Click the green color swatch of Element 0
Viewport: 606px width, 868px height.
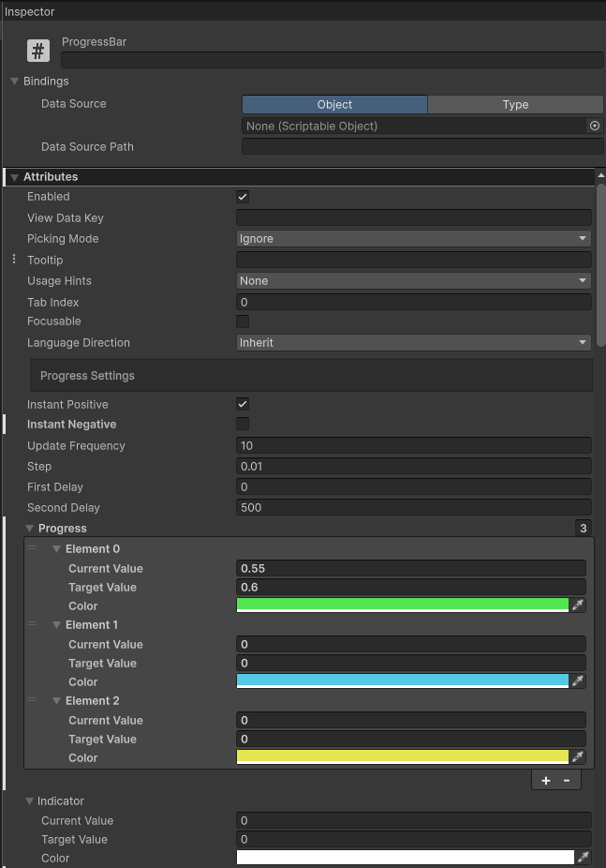(x=403, y=606)
